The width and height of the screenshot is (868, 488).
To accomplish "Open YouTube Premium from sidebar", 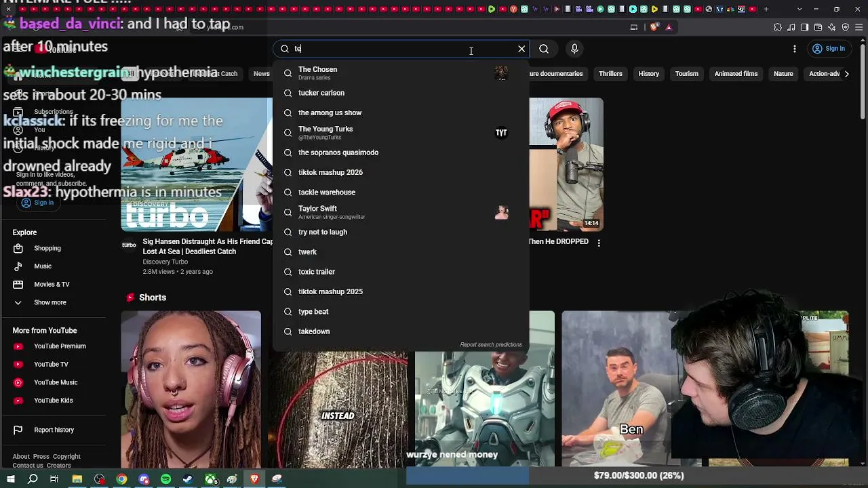I will (53, 346).
